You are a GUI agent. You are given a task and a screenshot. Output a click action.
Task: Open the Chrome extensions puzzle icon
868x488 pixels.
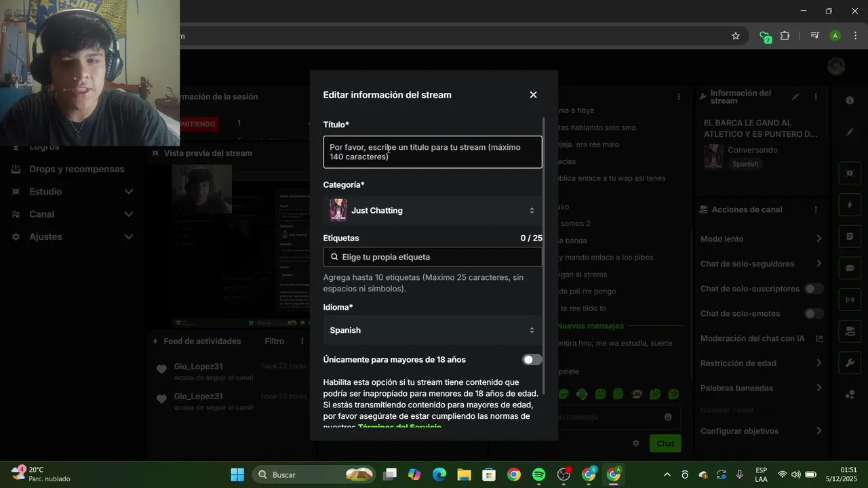(x=785, y=36)
